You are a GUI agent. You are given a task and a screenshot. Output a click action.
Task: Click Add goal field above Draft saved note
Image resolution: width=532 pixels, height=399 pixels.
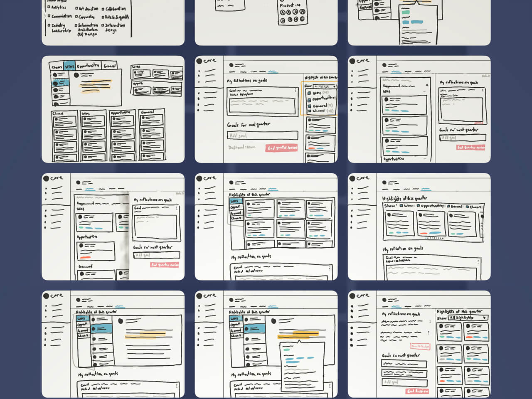click(262, 135)
